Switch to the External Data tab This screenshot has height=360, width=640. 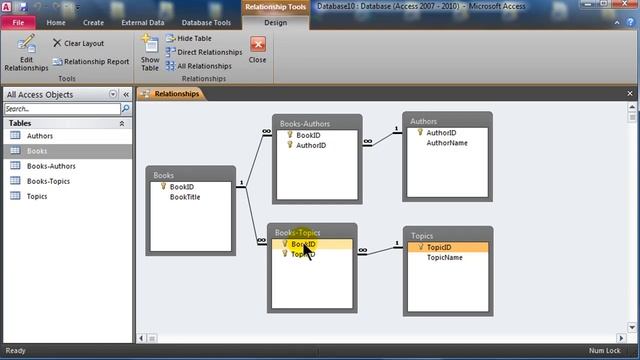(x=143, y=23)
